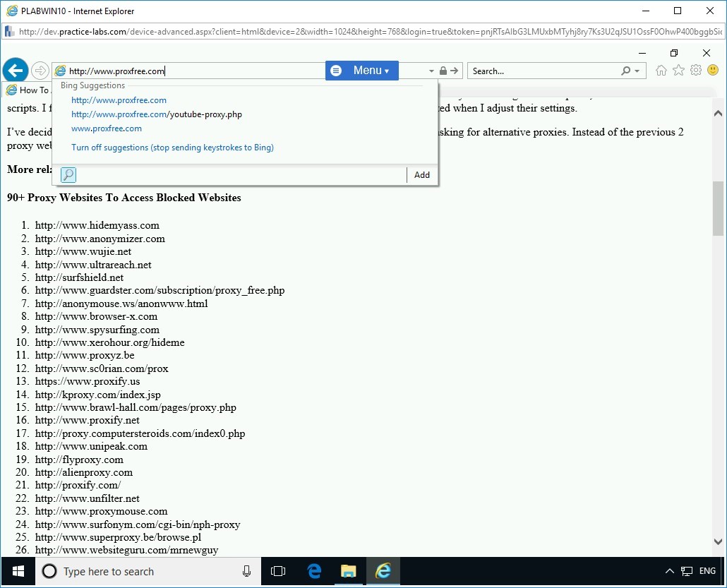Open the Menu dropdown
This screenshot has height=588, width=727.
361,71
